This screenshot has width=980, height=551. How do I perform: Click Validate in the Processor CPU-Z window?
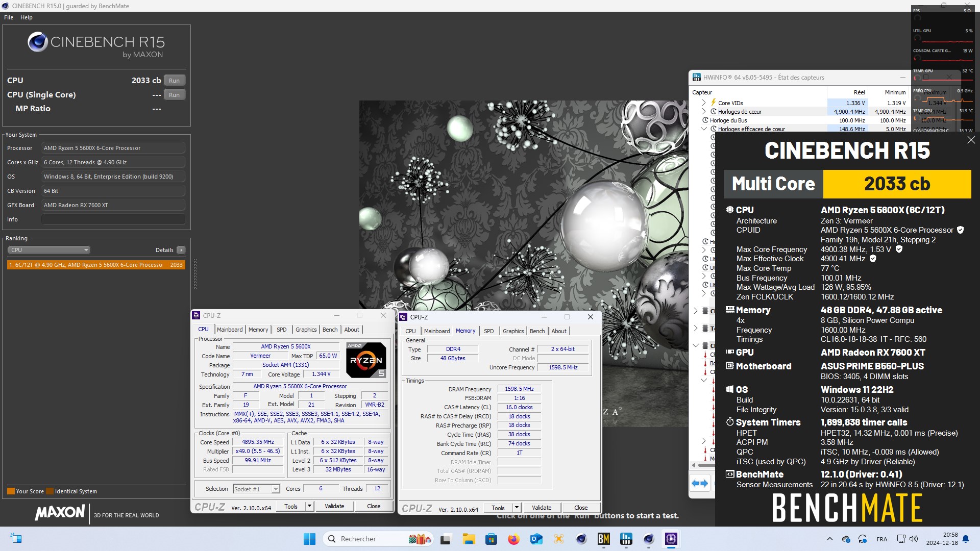[334, 506]
